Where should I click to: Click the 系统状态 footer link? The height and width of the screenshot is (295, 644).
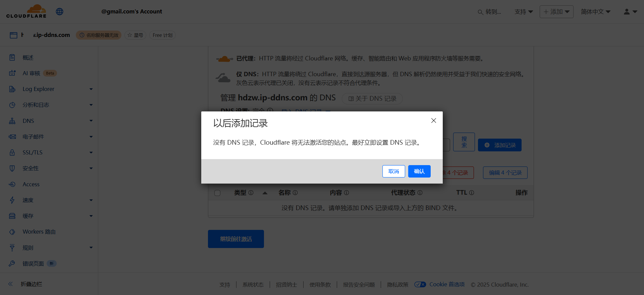click(253, 285)
